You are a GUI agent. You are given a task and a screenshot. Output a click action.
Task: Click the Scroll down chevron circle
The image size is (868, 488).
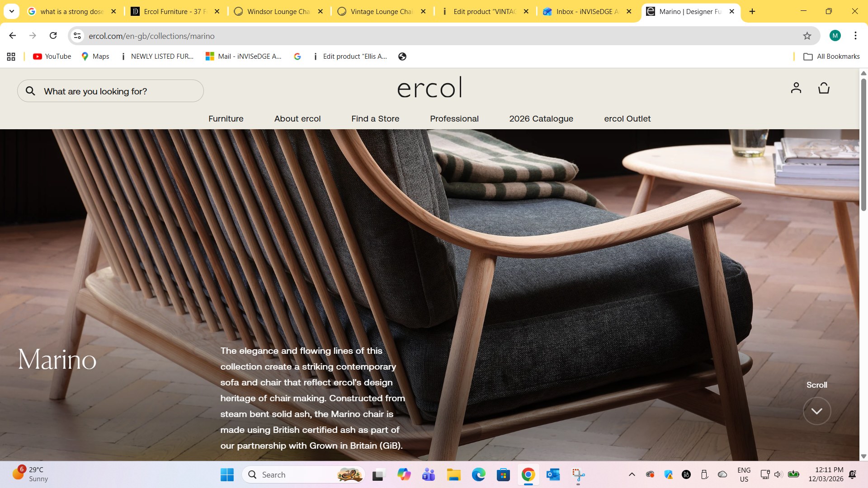[816, 411]
